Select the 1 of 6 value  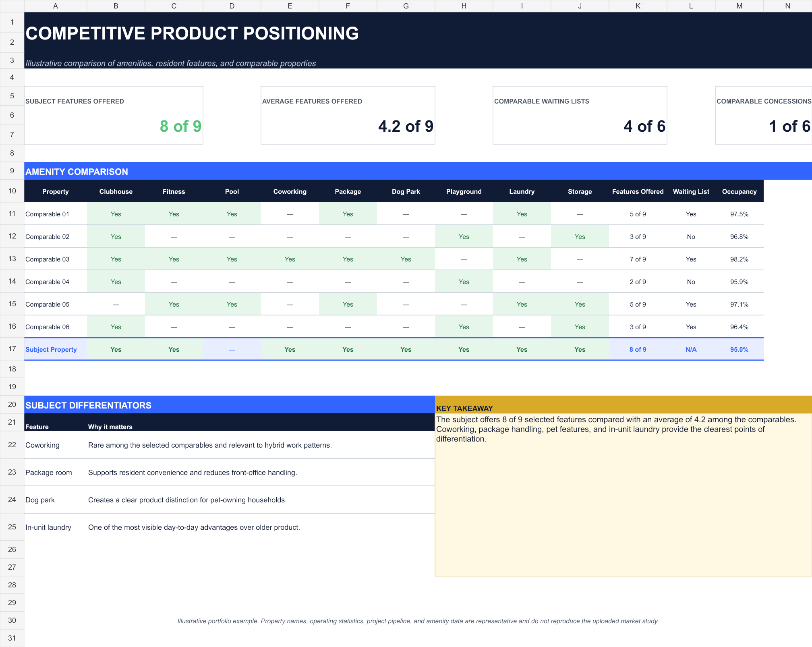point(790,126)
